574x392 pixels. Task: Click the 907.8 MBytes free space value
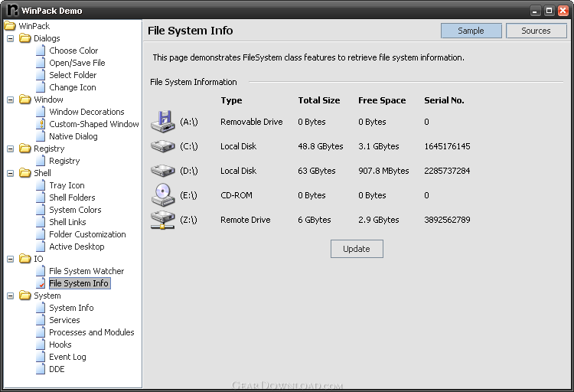pyautogui.click(x=383, y=171)
